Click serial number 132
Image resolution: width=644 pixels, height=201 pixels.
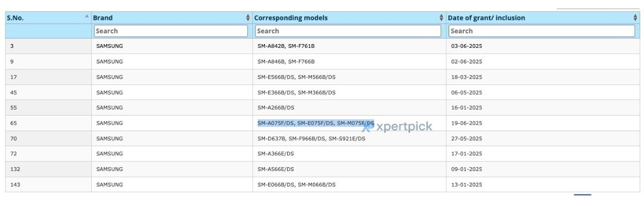tap(15, 169)
